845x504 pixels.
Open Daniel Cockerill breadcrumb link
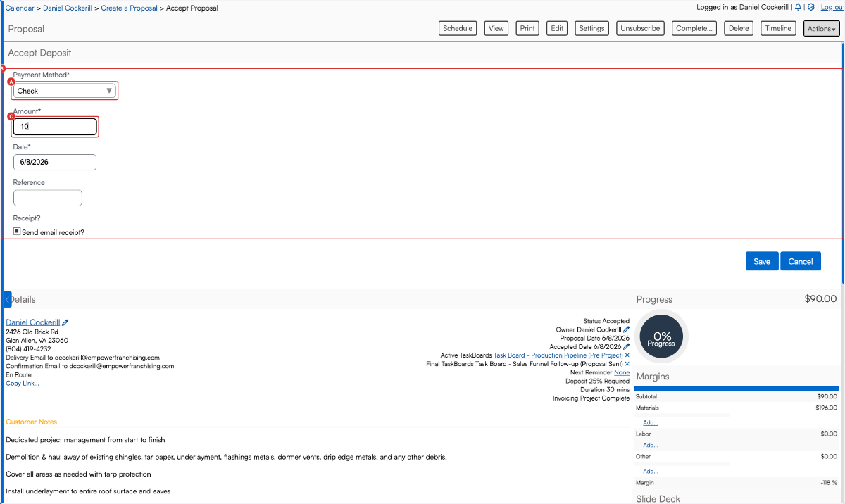coord(68,8)
